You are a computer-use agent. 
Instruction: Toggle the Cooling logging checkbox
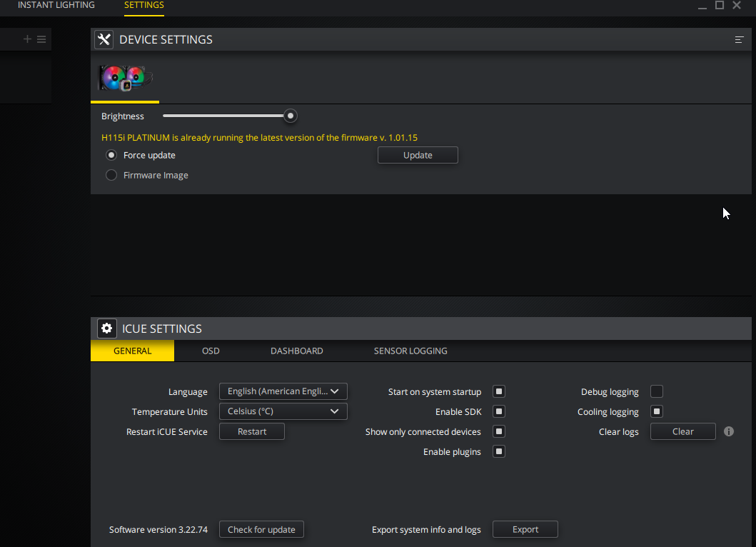657,411
